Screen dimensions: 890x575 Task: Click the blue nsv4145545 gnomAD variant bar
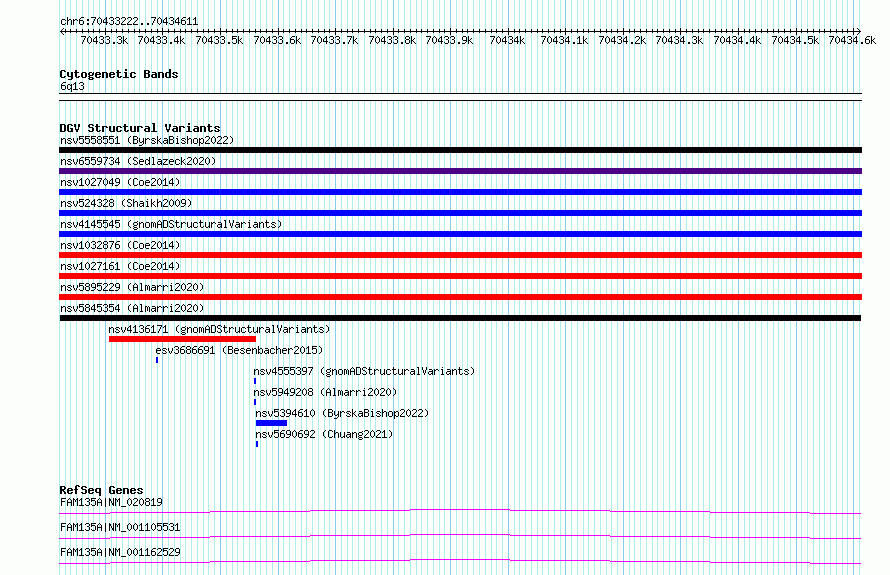460,234
